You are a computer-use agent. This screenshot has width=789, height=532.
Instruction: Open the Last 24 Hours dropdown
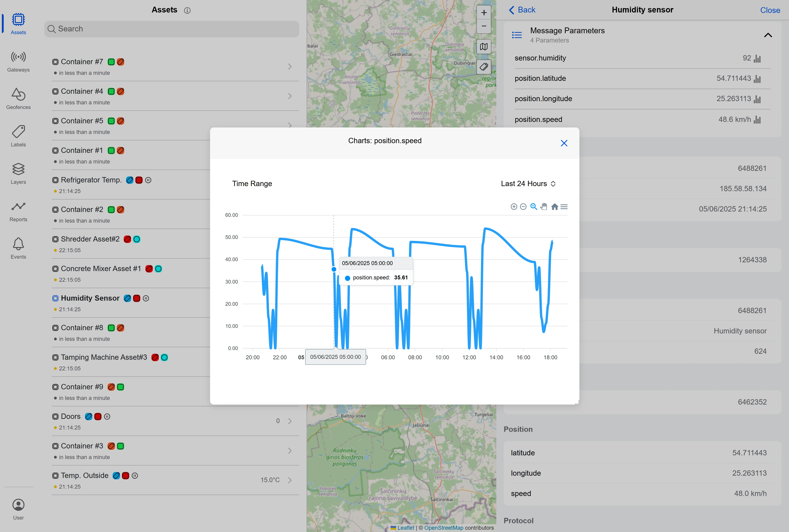[528, 184]
